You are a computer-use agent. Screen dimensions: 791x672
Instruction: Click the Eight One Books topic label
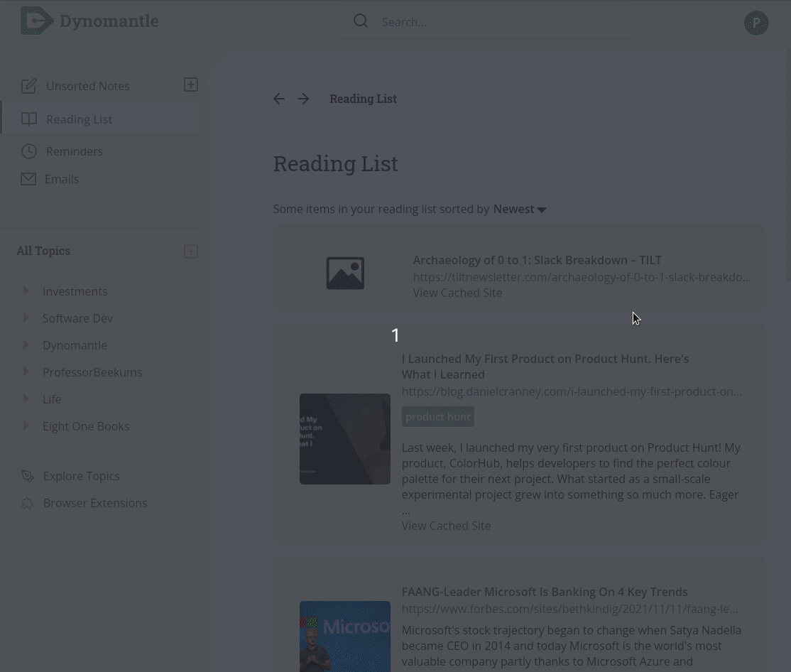coord(86,426)
